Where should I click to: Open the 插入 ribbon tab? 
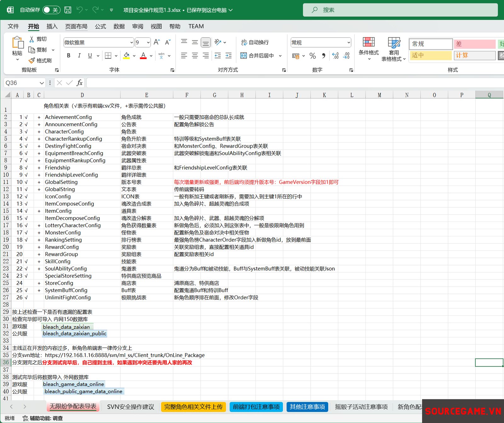pyautogui.click(x=52, y=26)
